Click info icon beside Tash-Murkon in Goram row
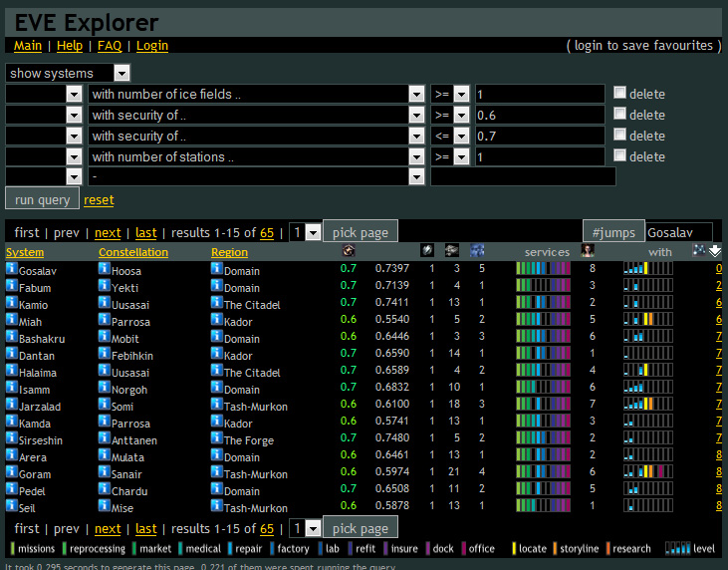 click(x=217, y=472)
